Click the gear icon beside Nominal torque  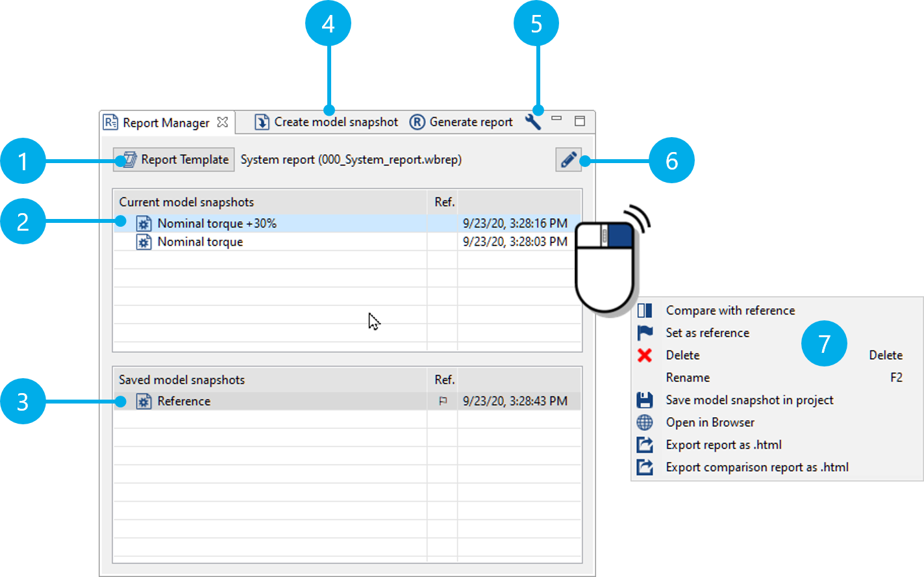[144, 242]
